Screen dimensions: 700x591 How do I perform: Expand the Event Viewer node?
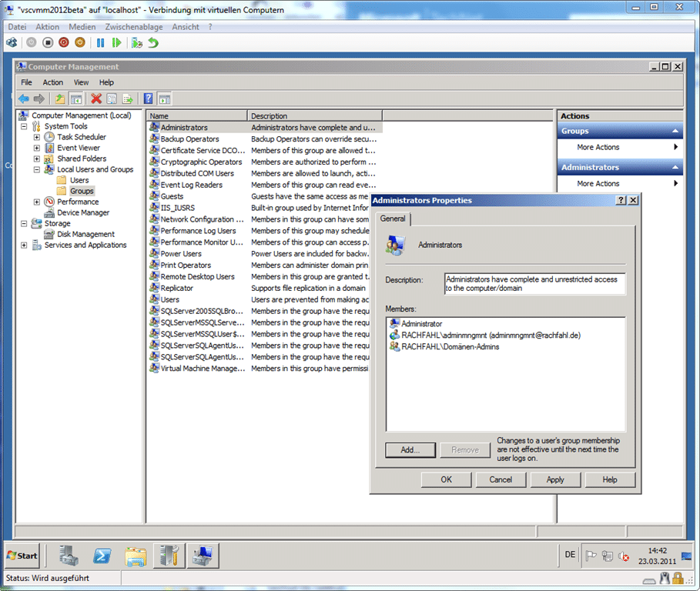click(37, 148)
